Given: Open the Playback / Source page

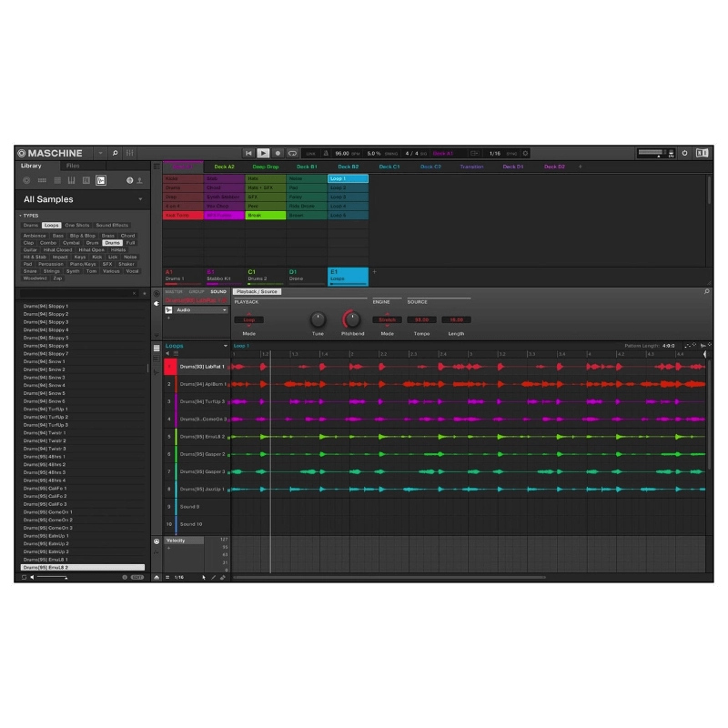Looking at the screenshot, I should [258, 292].
